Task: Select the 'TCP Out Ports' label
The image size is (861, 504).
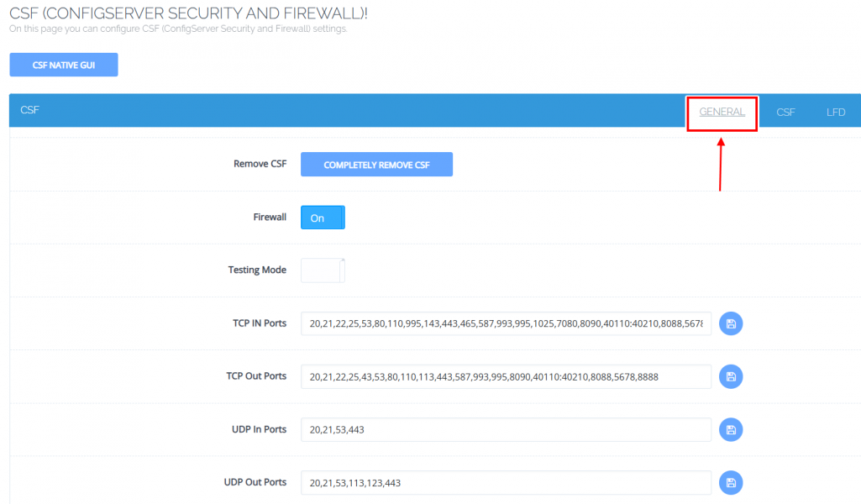Action: coord(256,376)
